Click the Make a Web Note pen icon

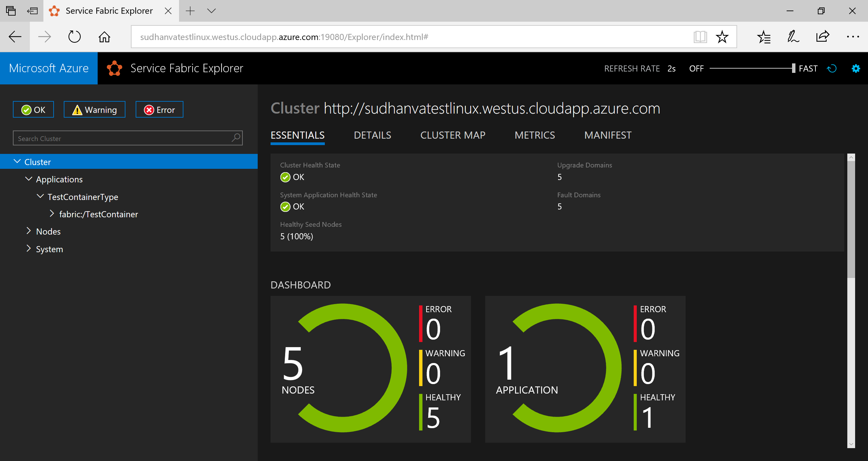click(793, 36)
